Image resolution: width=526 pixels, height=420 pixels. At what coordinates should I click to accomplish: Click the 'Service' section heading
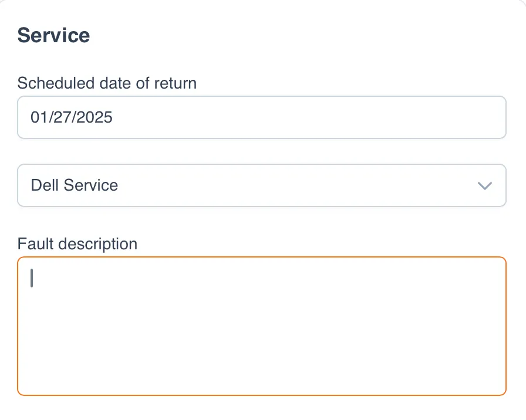tap(53, 35)
